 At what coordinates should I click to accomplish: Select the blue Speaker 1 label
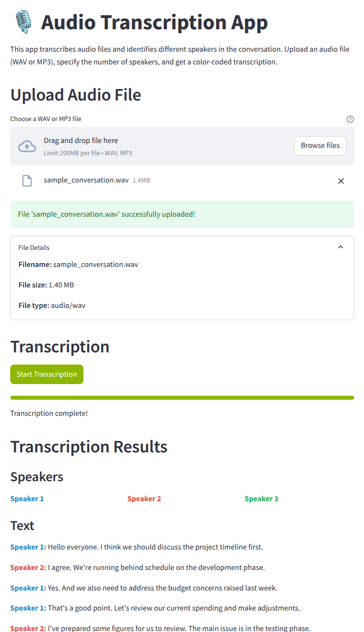tap(27, 498)
